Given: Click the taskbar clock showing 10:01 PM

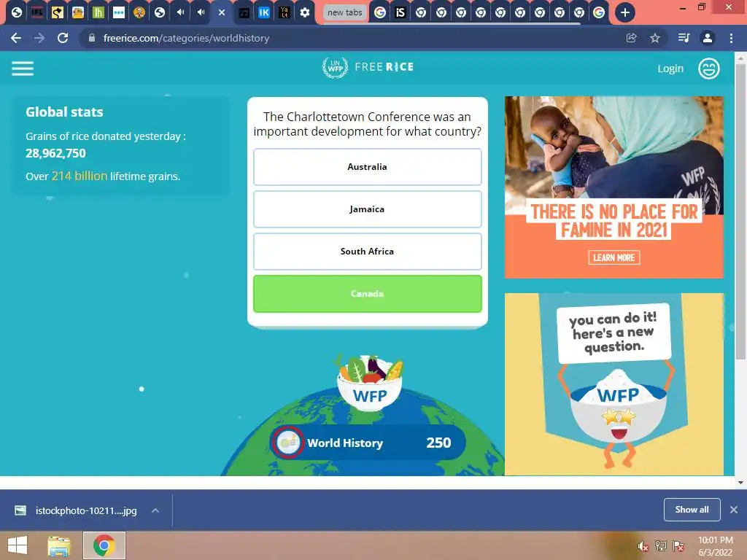Looking at the screenshot, I should click(715, 546).
